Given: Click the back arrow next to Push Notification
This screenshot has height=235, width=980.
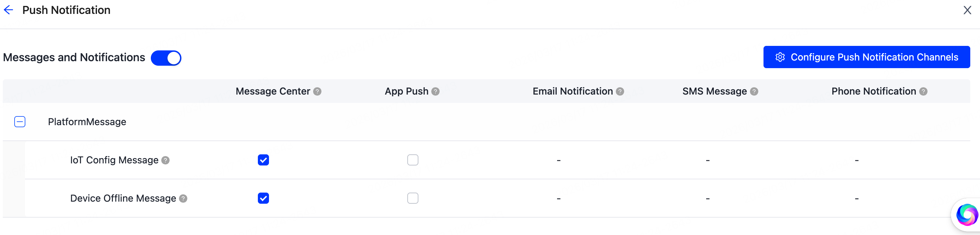Looking at the screenshot, I should click(x=8, y=10).
